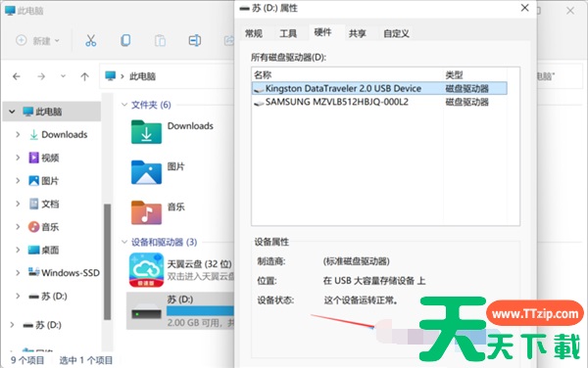The width and height of the screenshot is (588, 368).
Task: Open the recent locations dropdown chevron
Action: (x=63, y=76)
